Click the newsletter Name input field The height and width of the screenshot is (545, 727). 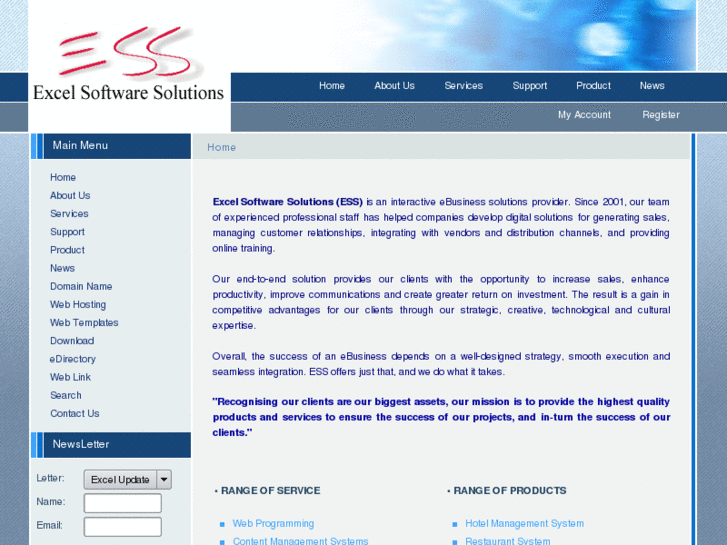[x=122, y=503]
